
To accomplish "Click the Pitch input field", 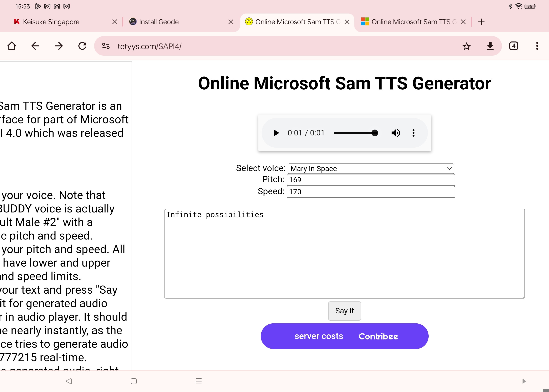I will point(370,180).
